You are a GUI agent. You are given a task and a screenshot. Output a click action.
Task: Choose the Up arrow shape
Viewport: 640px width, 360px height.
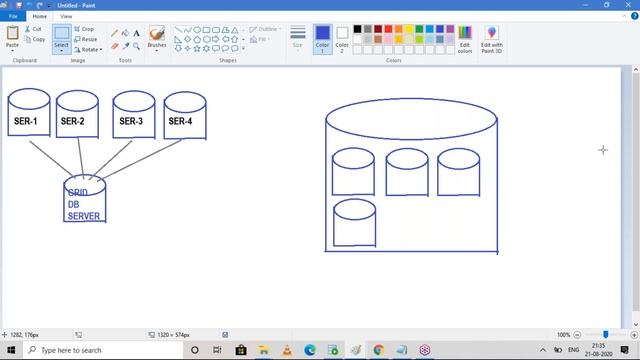(235, 39)
